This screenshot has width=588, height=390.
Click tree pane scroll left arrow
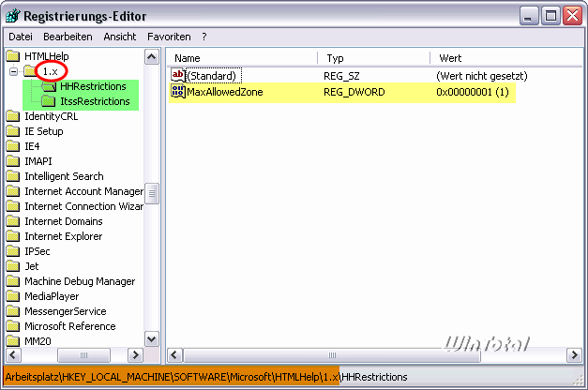point(13,354)
